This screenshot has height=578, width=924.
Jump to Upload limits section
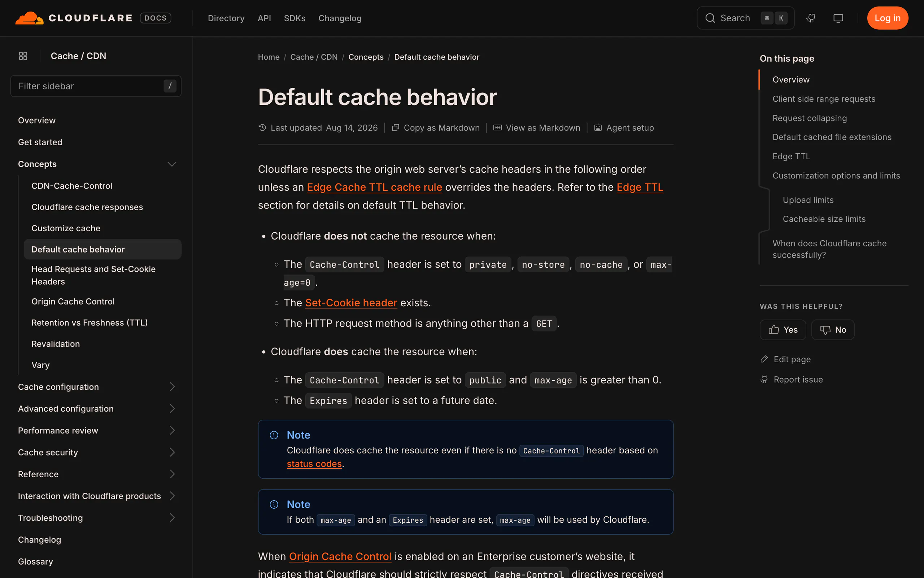808,200
